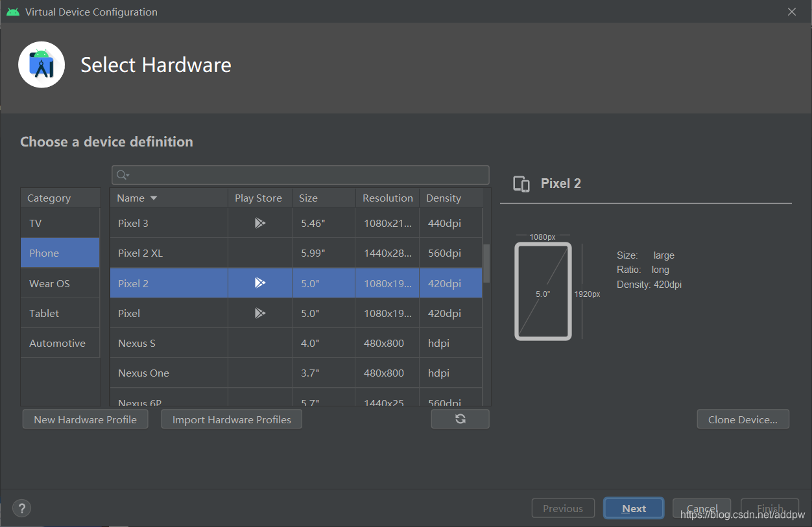Click the Android Studio logo in header
The width and height of the screenshot is (812, 527).
(42, 65)
